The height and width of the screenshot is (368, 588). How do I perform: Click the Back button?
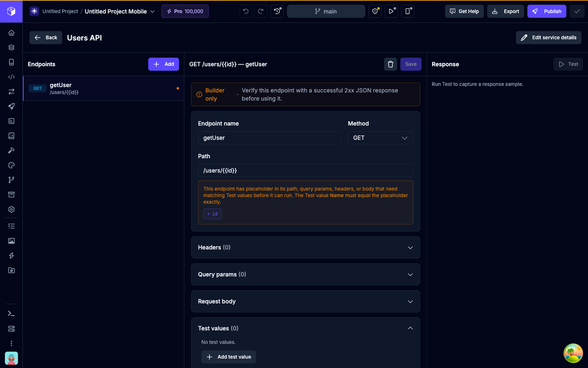(46, 38)
